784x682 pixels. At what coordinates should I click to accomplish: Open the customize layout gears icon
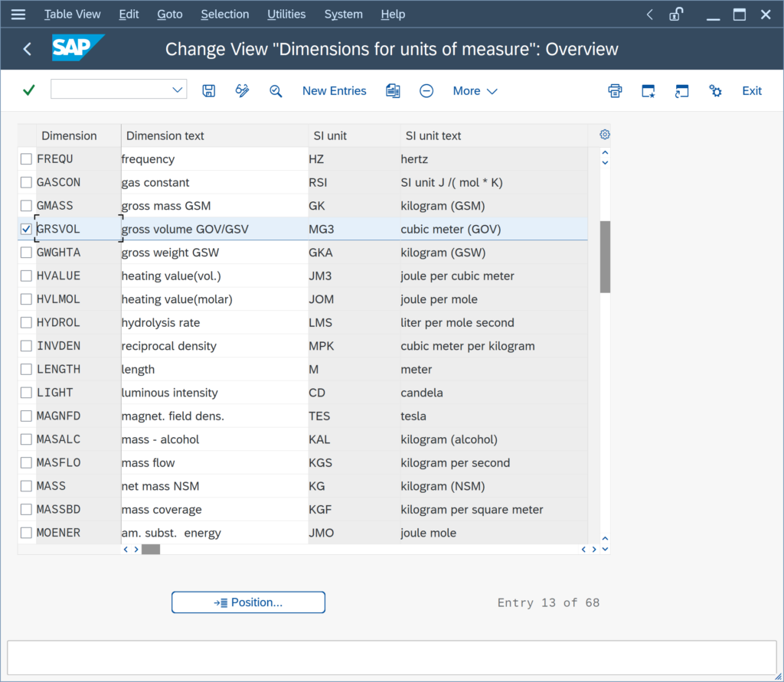click(x=715, y=90)
